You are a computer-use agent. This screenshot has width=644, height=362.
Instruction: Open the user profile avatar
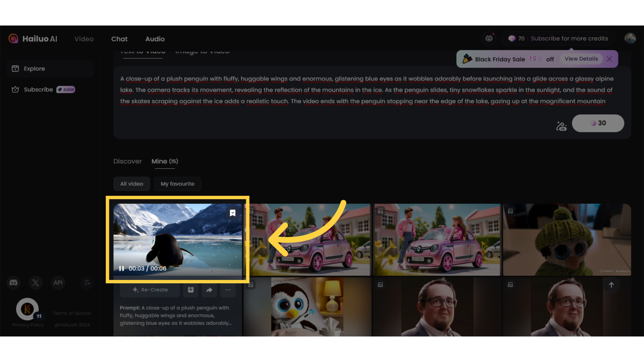coord(630,39)
